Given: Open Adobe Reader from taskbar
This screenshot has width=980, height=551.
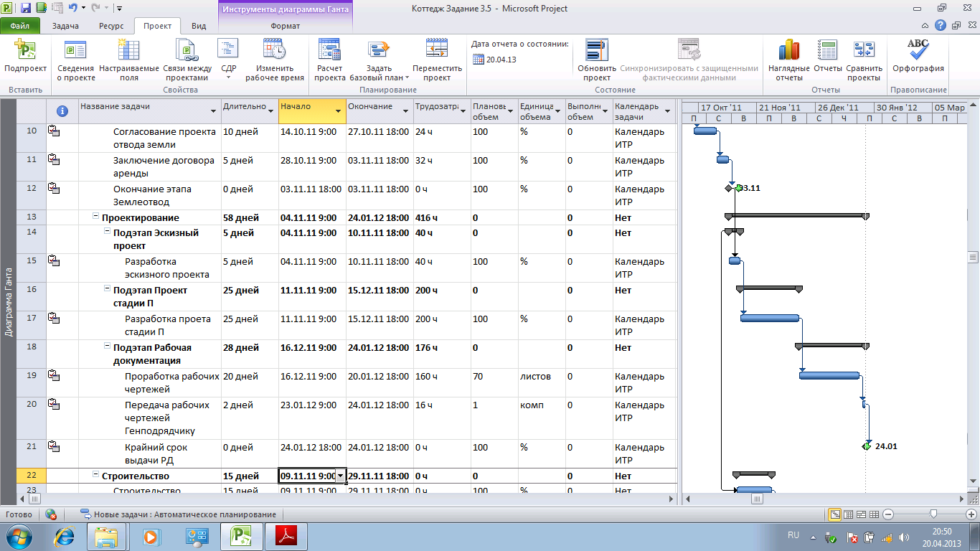Looking at the screenshot, I should pos(286,536).
